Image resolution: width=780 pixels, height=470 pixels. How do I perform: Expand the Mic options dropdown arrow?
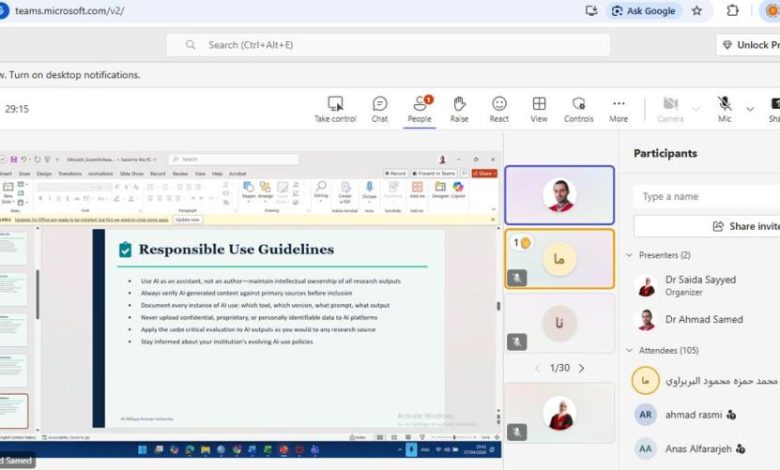coord(750,107)
